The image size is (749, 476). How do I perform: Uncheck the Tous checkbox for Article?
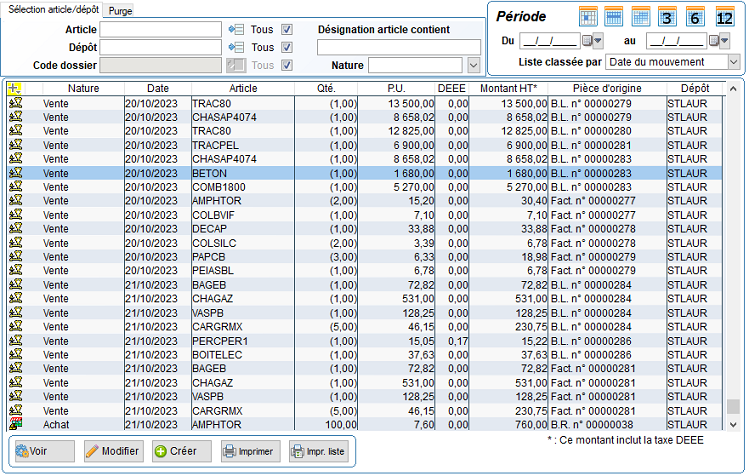tap(287, 29)
